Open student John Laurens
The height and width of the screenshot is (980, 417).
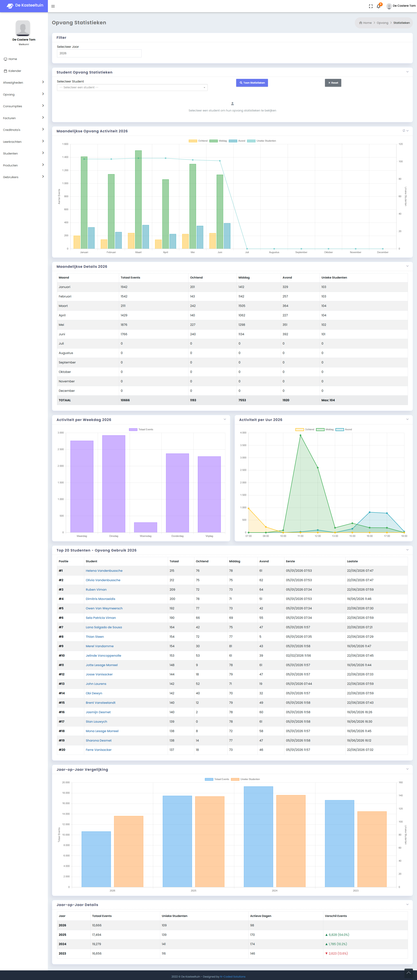pos(96,684)
